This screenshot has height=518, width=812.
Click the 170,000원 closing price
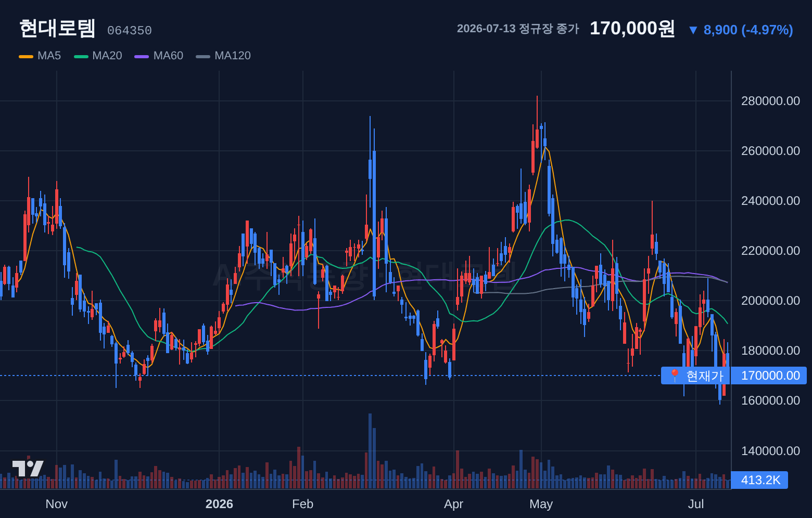632,28
